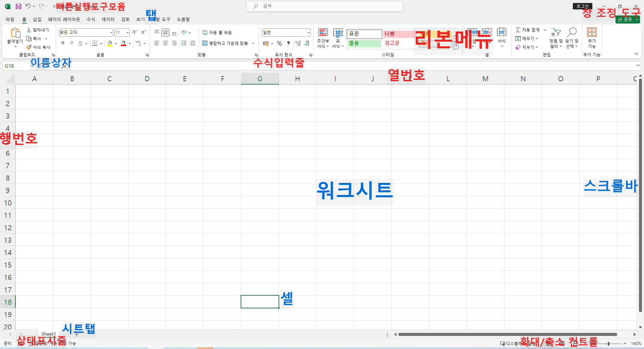Click the Add-ins (추가 기능) icon
The image size is (644, 349).
[592, 33]
